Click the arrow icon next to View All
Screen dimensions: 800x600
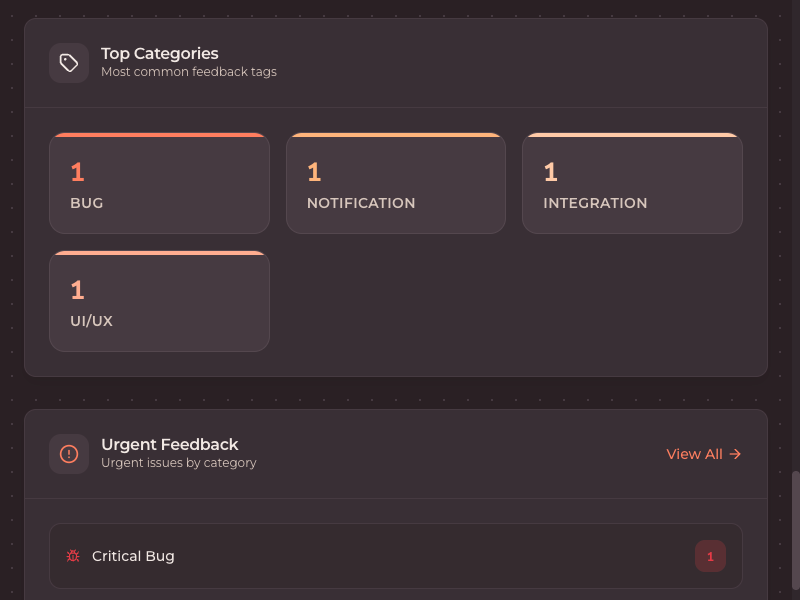735,453
